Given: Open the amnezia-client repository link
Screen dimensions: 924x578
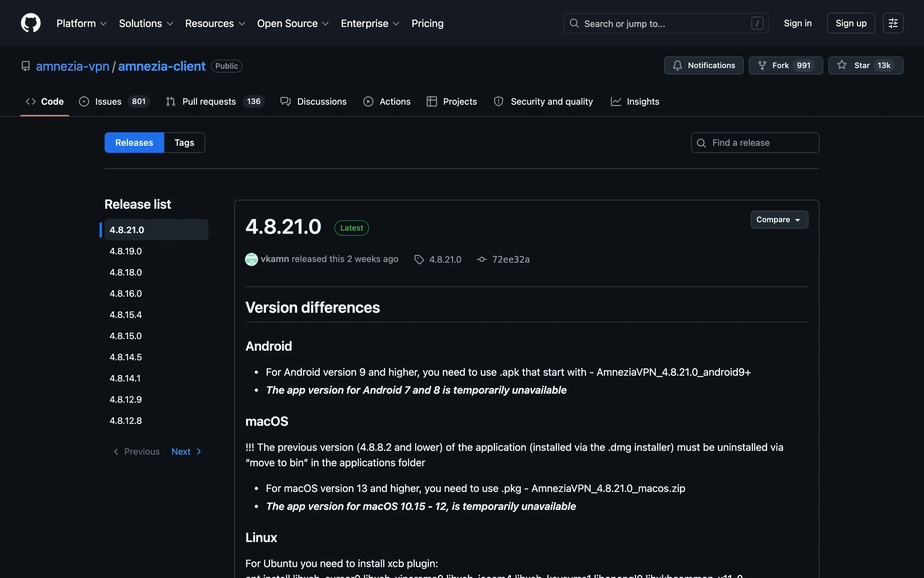Looking at the screenshot, I should (161, 66).
